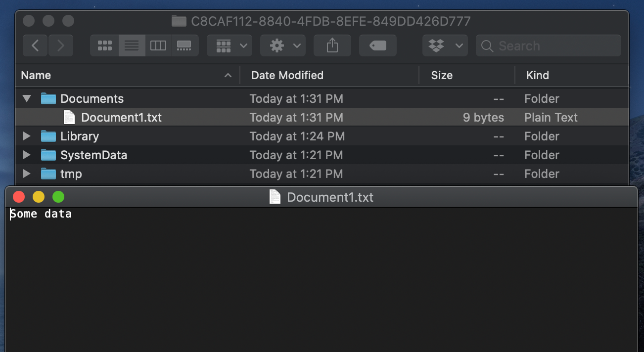Open the action gear menu
Image resolution: width=644 pixels, height=352 pixels.
(x=282, y=45)
